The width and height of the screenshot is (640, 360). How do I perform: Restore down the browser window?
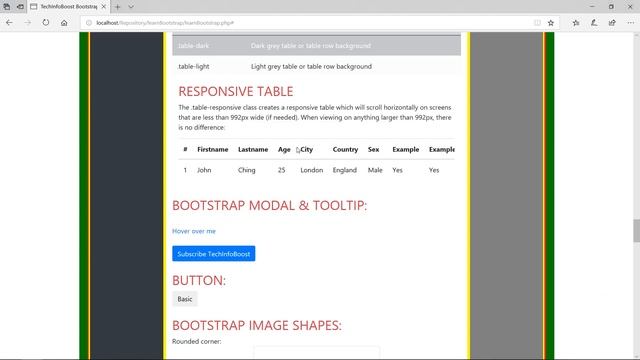[611, 7]
